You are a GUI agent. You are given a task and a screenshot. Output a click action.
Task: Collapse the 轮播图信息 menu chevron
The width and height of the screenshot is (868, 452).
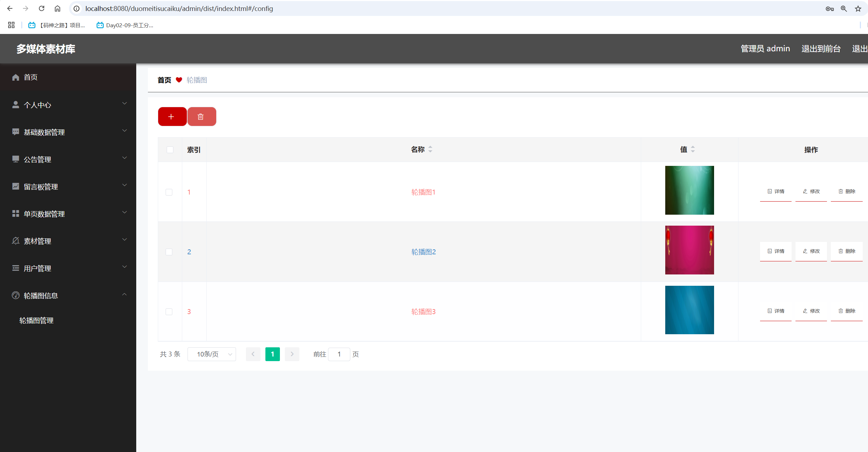[125, 294]
